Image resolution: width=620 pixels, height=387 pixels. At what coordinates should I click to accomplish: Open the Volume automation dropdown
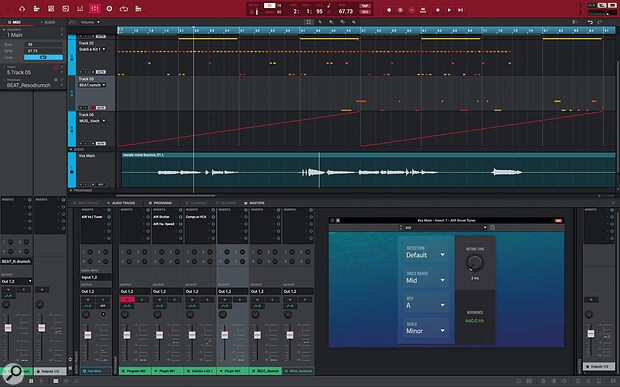[x=90, y=22]
